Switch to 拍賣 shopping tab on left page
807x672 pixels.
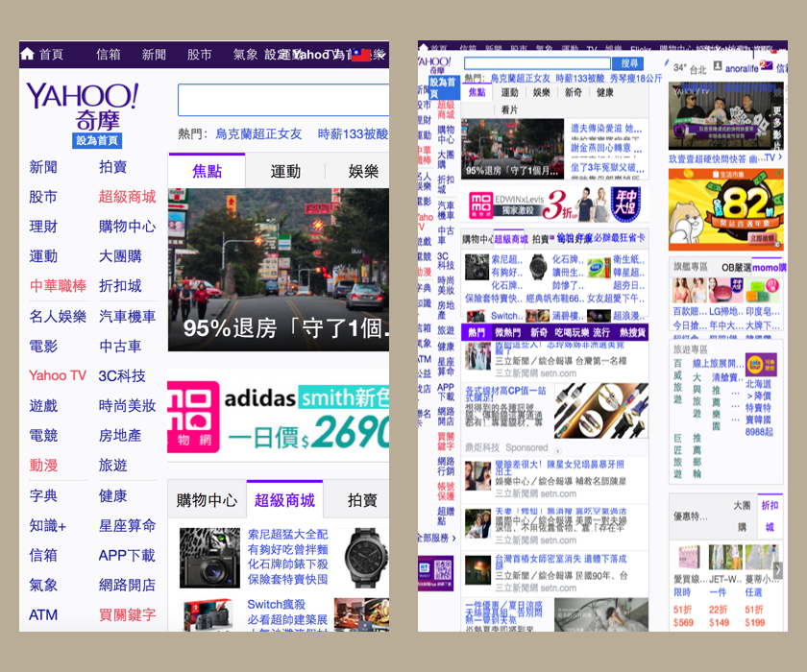[x=362, y=500]
